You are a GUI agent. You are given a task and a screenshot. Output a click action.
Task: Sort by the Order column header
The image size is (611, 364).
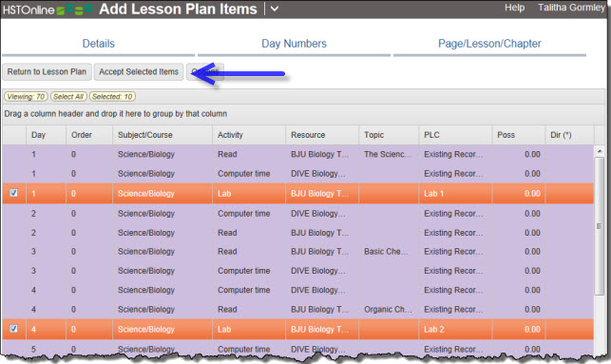pos(89,135)
